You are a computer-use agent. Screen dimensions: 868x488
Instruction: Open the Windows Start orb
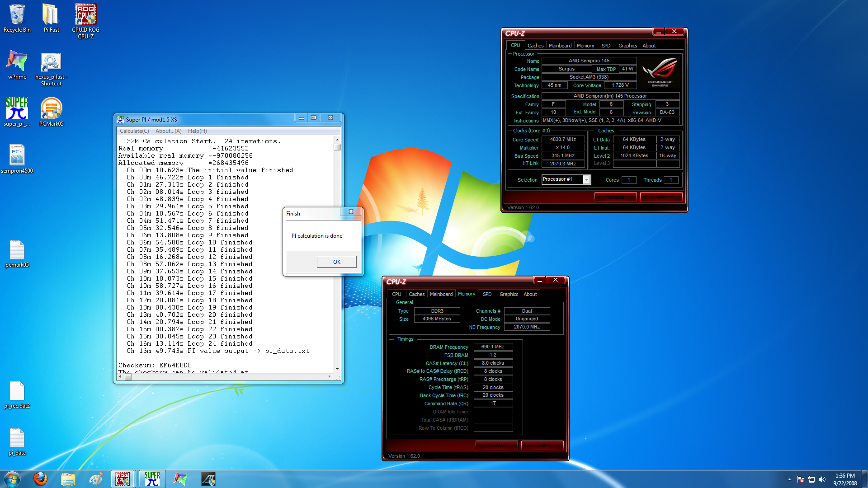point(12,479)
